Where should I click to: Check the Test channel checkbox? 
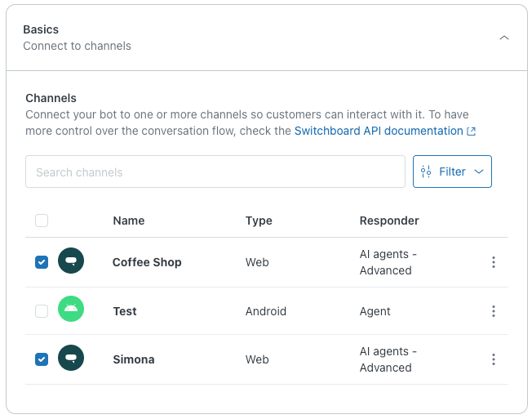42,311
